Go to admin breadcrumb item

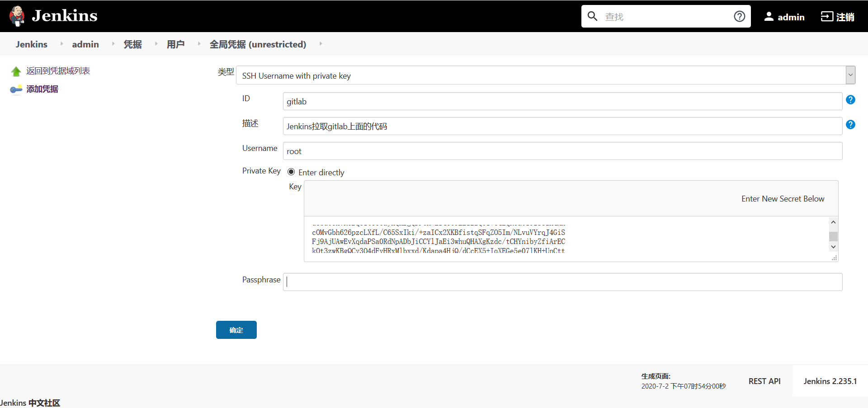point(85,44)
